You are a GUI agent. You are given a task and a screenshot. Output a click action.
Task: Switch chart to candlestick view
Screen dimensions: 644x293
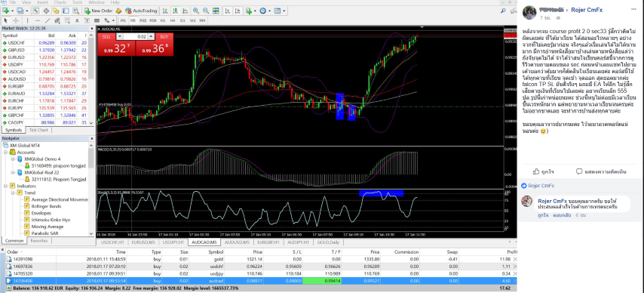click(175, 11)
